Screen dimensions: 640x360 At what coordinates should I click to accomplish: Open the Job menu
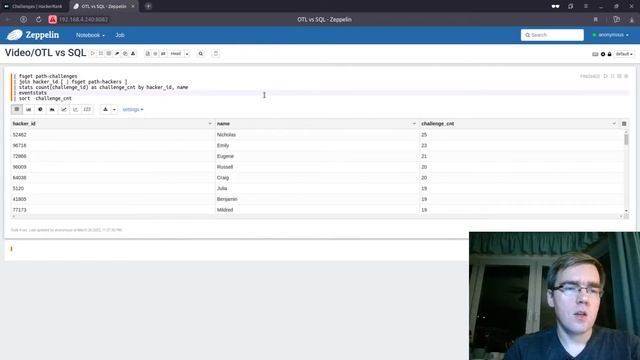tap(120, 35)
